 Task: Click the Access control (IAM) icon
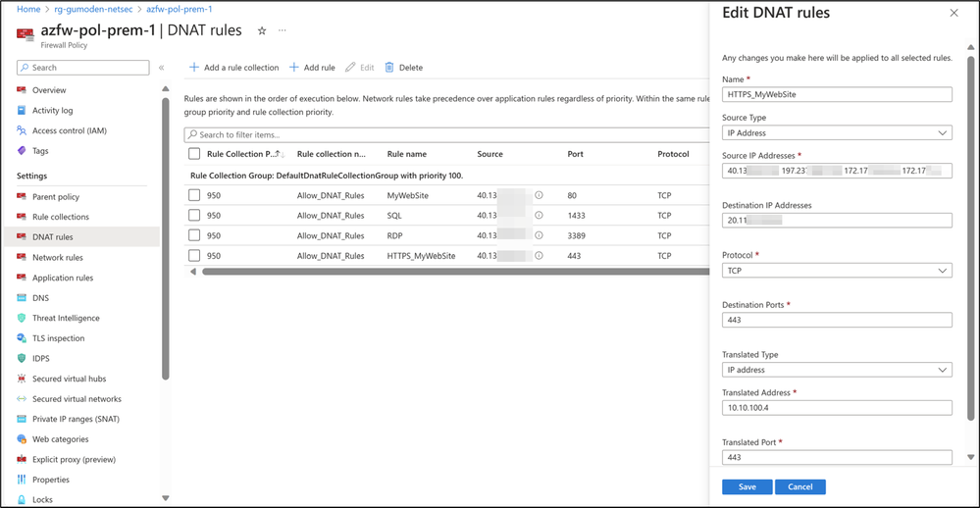pyautogui.click(x=22, y=130)
